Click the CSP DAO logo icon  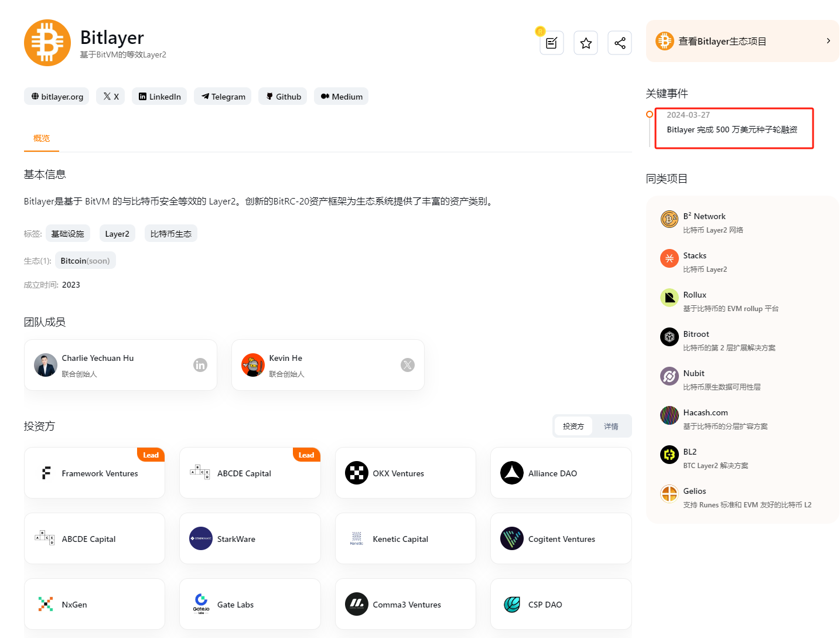tap(512, 604)
